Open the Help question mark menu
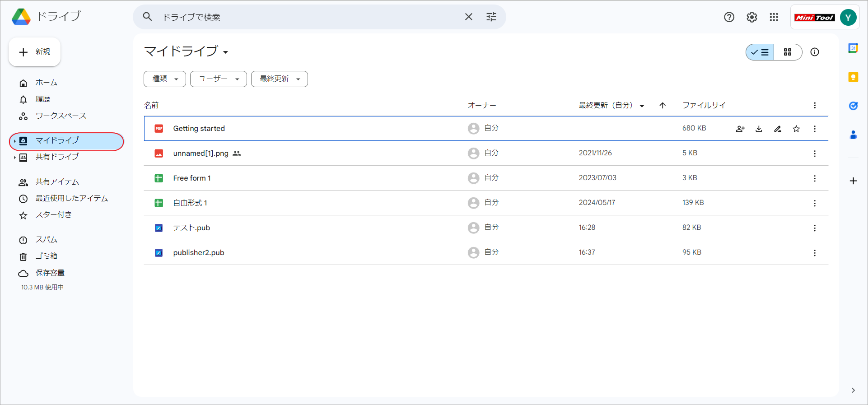 click(729, 17)
